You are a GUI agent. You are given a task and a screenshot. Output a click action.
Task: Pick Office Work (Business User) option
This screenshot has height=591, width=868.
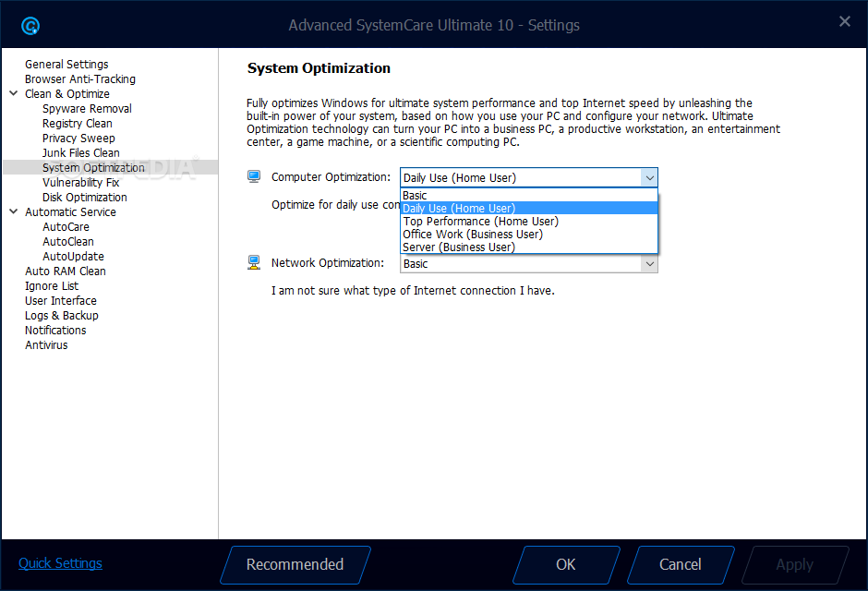point(529,234)
